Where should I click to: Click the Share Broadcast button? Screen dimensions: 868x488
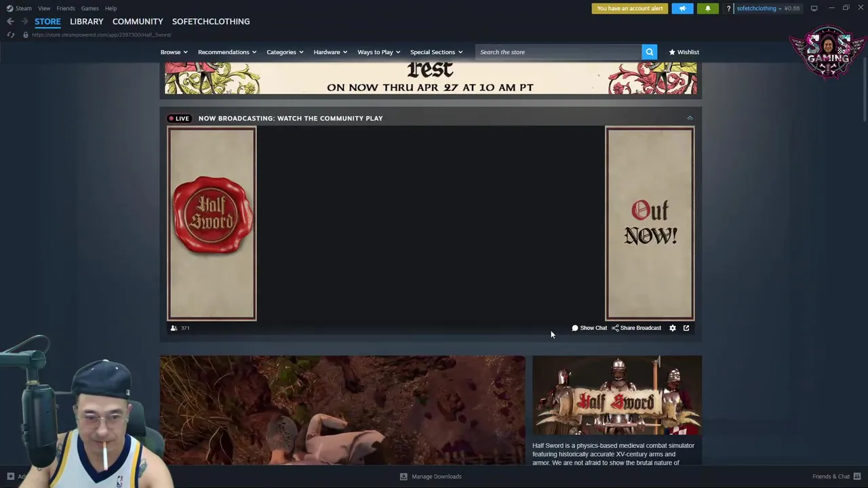[636, 328]
